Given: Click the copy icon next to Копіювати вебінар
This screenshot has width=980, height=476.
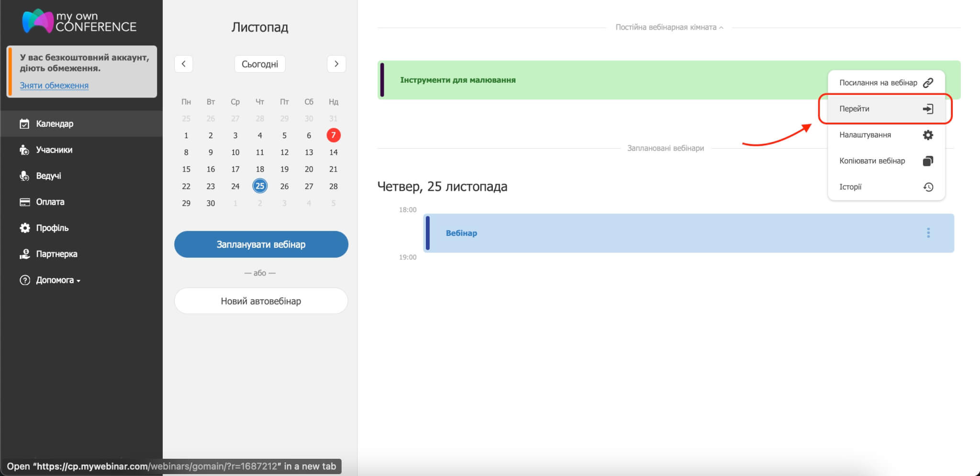Looking at the screenshot, I should point(927,161).
